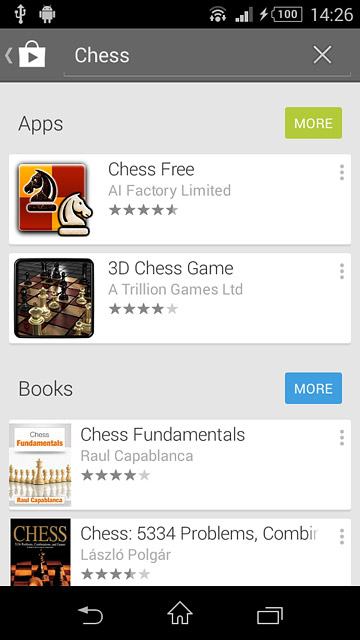360x640 pixels.
Task: Select 3D Chess Game title
Action: [171, 268]
